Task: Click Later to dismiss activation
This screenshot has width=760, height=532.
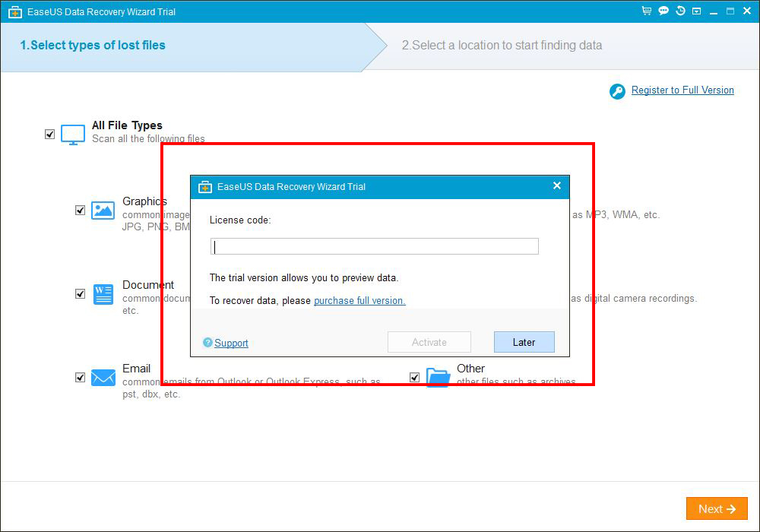Action: click(x=524, y=342)
